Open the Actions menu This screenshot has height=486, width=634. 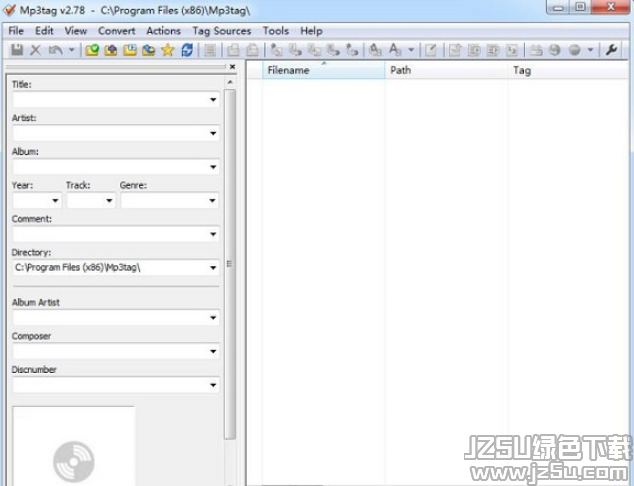[x=163, y=31]
